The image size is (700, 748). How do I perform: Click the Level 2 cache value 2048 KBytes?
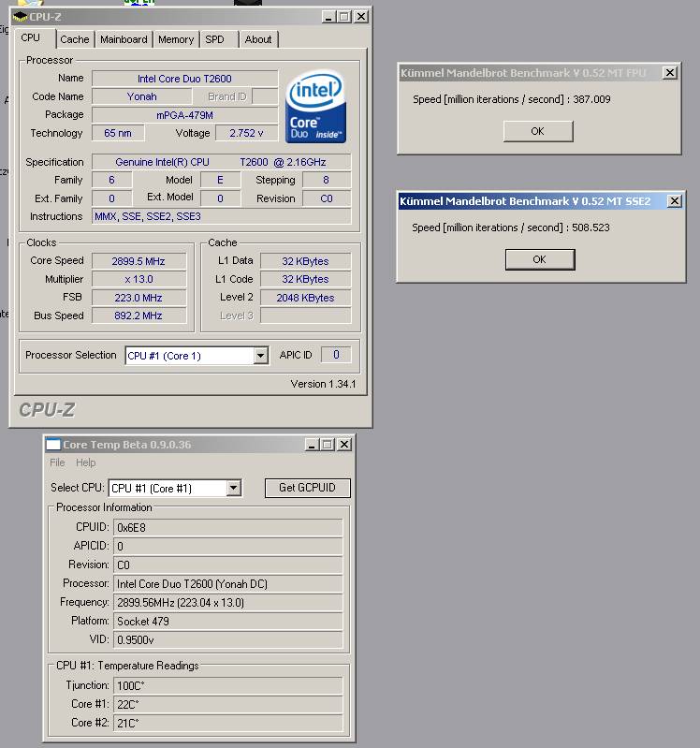point(306,298)
